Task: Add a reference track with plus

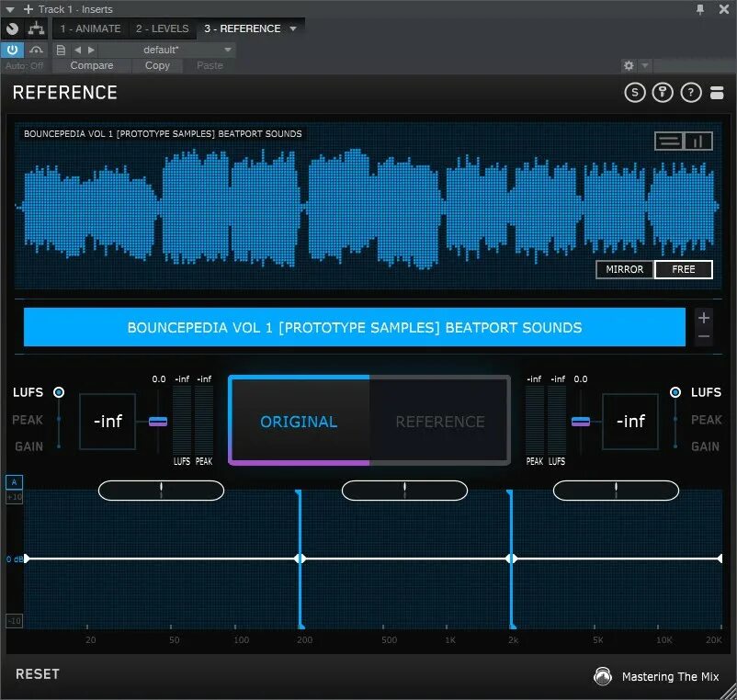Action: (x=704, y=318)
